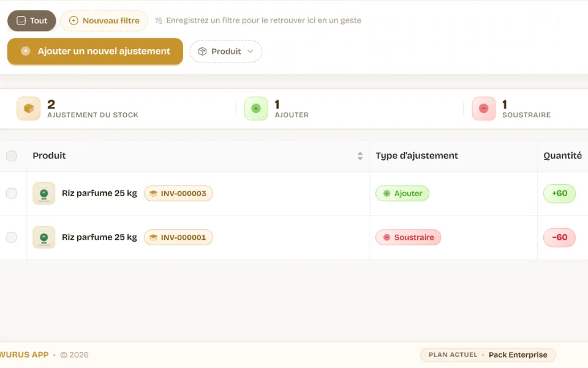The image size is (588, 368).
Task: Click the Ajouter adjustment type tag
Action: point(402,193)
